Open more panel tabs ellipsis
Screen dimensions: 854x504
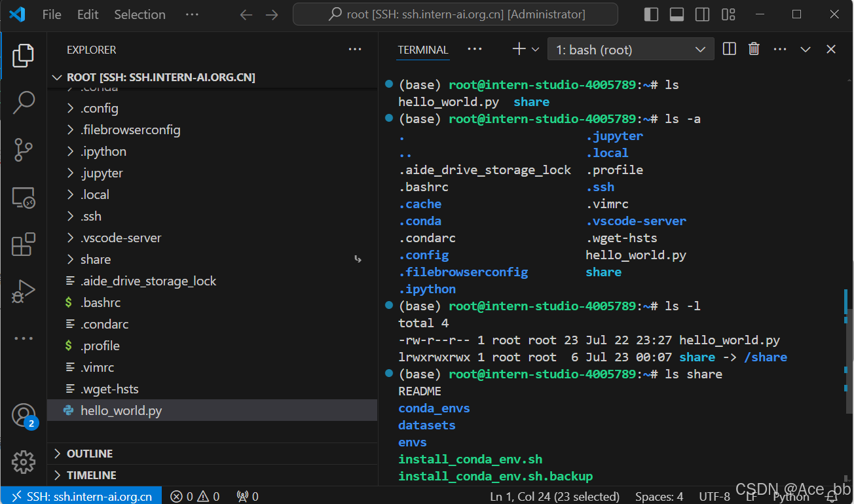[475, 49]
